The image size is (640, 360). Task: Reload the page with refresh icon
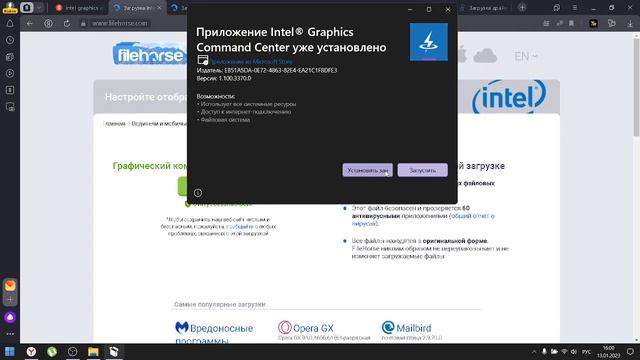(67, 24)
